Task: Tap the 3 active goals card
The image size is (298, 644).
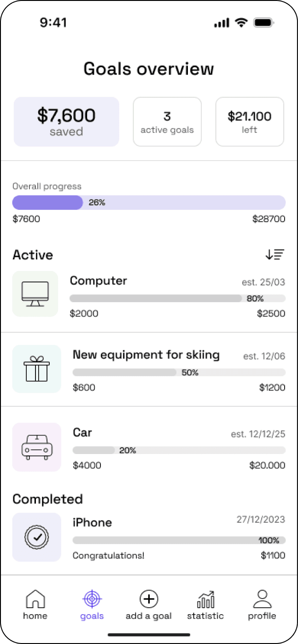Action: tap(167, 122)
